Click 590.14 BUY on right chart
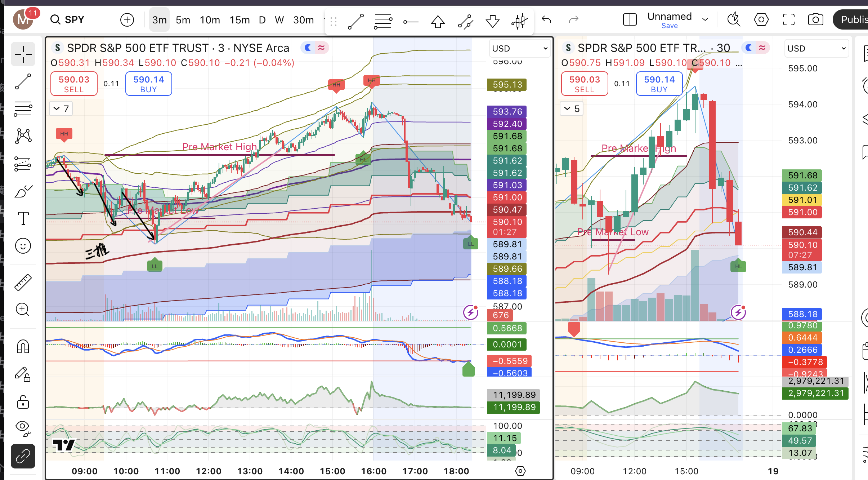This screenshot has width=868, height=480. [x=659, y=84]
